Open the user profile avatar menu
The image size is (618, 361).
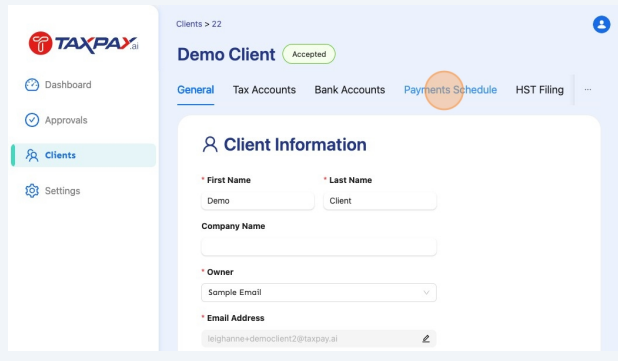[x=601, y=24]
